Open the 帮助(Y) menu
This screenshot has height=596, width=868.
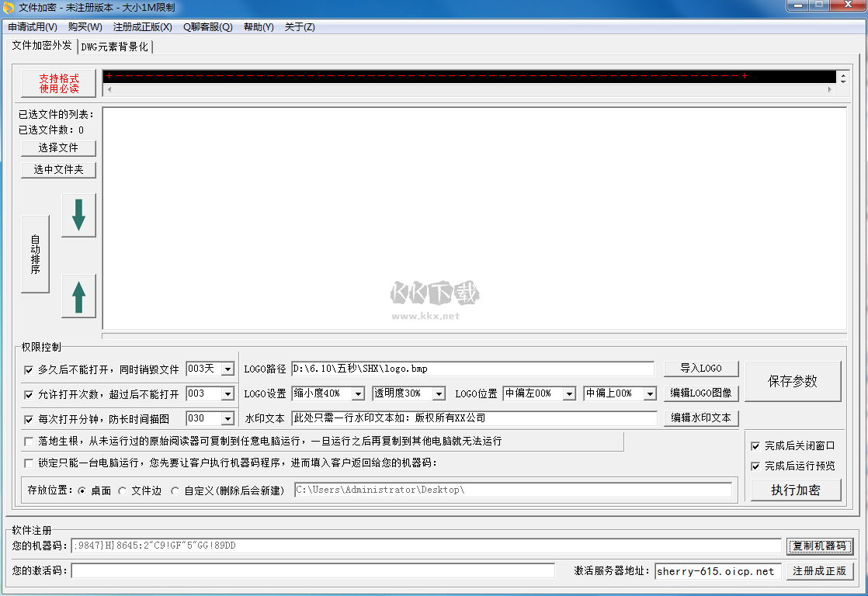pos(259,26)
